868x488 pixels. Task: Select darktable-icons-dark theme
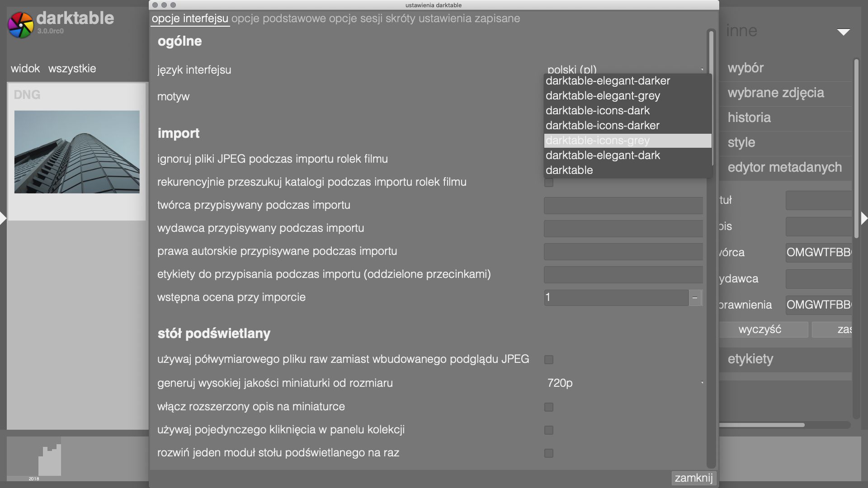click(627, 111)
